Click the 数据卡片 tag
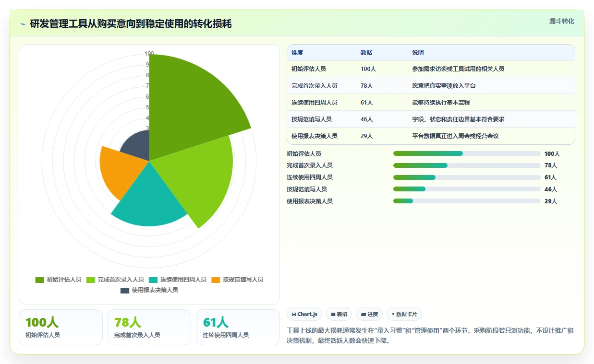This screenshot has height=364, width=594. pyautogui.click(x=404, y=314)
